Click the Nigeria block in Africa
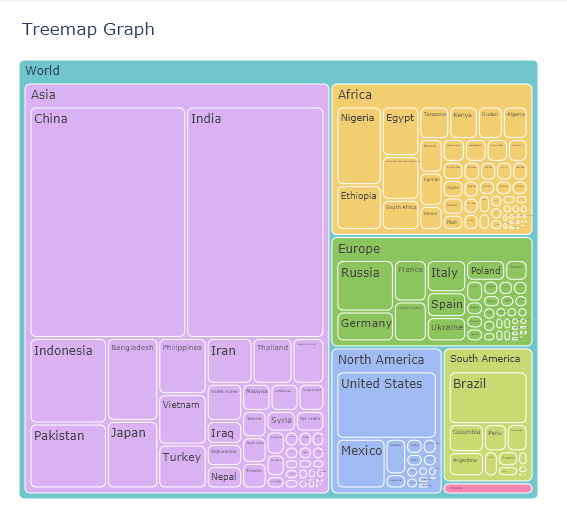 [x=359, y=145]
